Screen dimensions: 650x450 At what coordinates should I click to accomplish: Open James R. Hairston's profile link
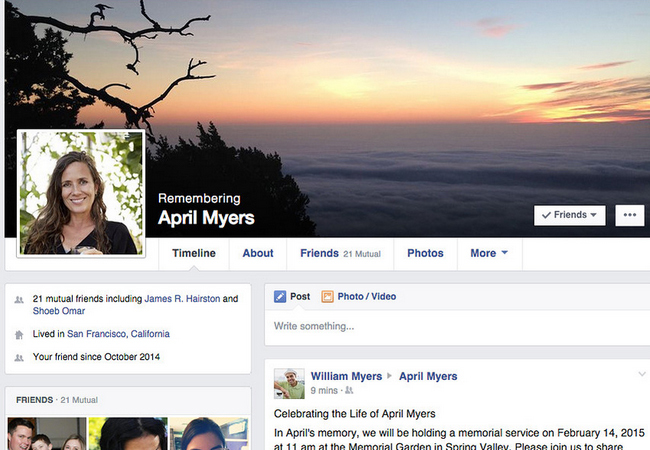182,299
